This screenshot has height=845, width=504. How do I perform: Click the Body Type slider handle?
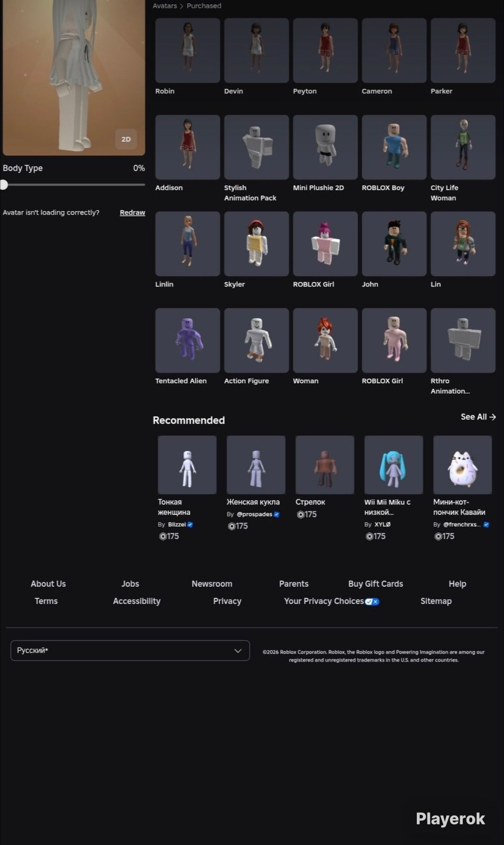pos(4,185)
